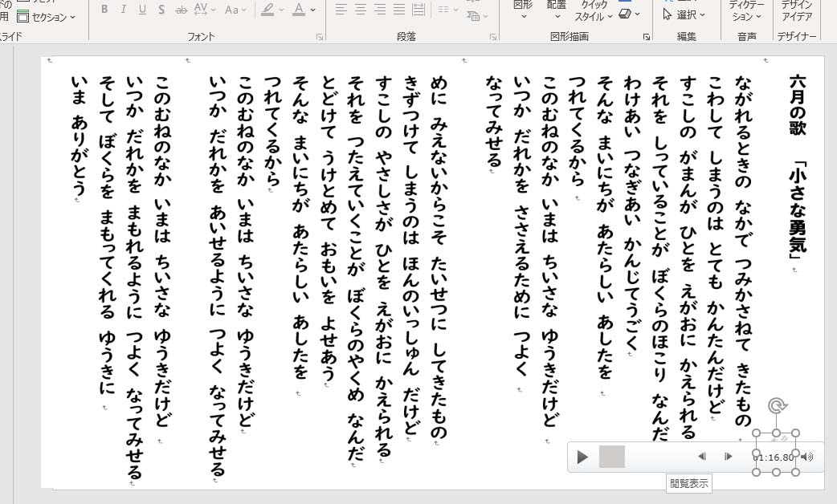Click the ディクテーション dictation button
The image size is (837, 504).
pyautogui.click(x=746, y=10)
